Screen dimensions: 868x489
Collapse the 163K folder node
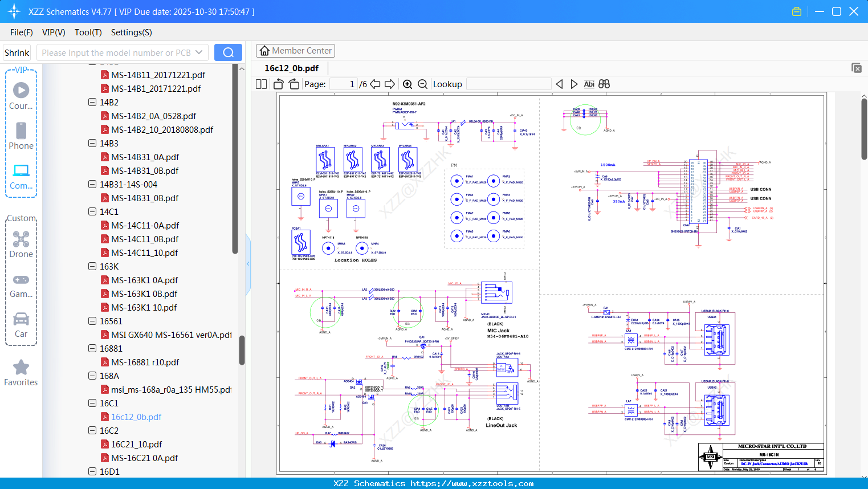point(92,267)
